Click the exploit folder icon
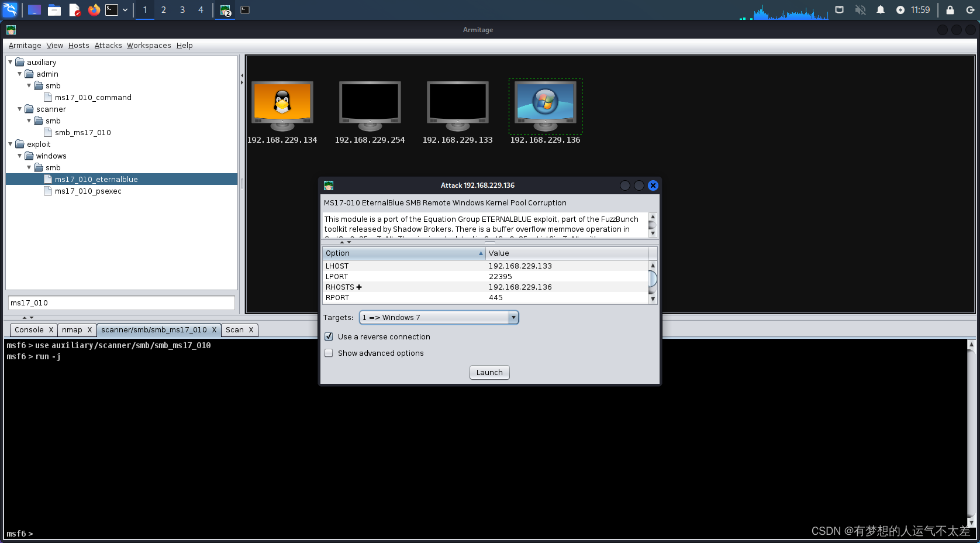Screen dimensions: 980x543 click(x=20, y=144)
